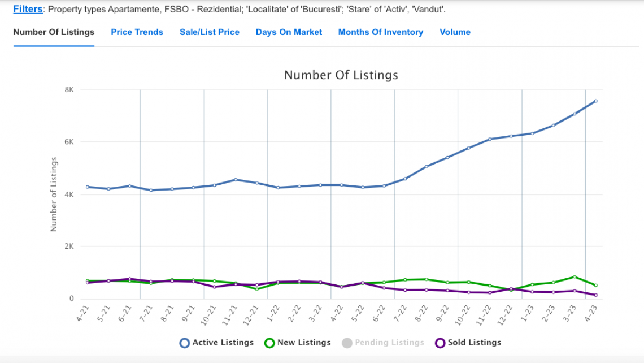Click the blue Active Listings legend circle
The width and height of the screenshot is (644, 363).
(184, 343)
